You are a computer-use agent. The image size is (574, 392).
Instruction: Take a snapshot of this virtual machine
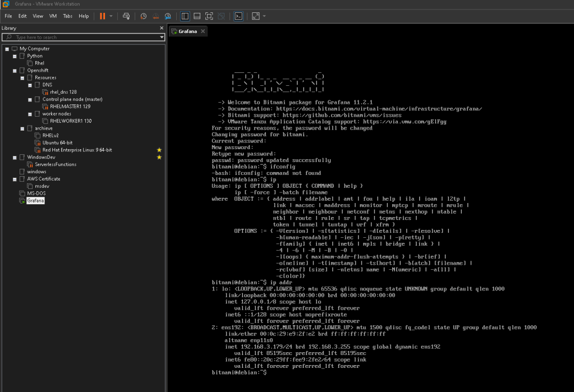coord(144,16)
